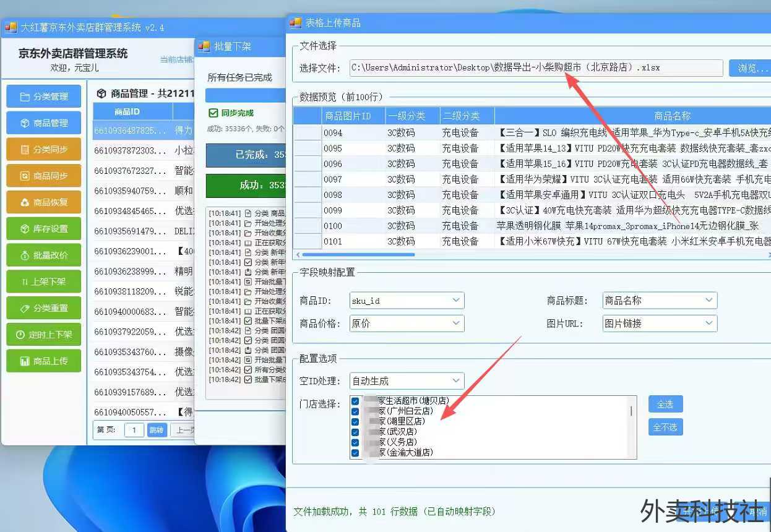Click 3C数码 cell in row 0095
The width and height of the screenshot is (771, 532).
(x=412, y=148)
